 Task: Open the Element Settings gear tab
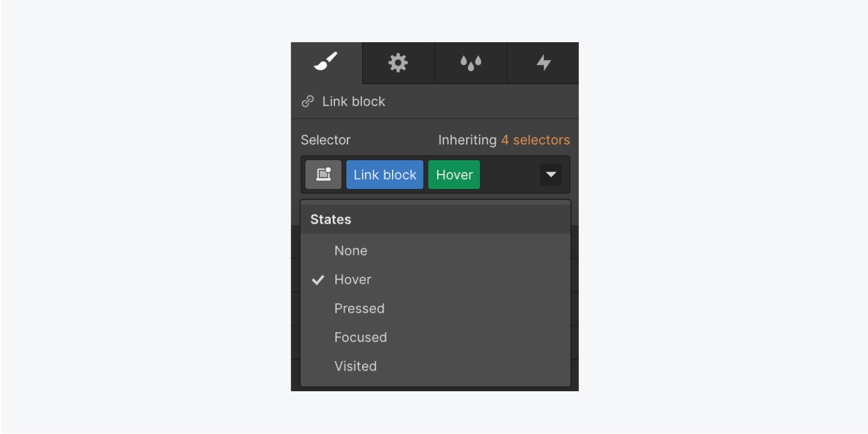(x=398, y=62)
